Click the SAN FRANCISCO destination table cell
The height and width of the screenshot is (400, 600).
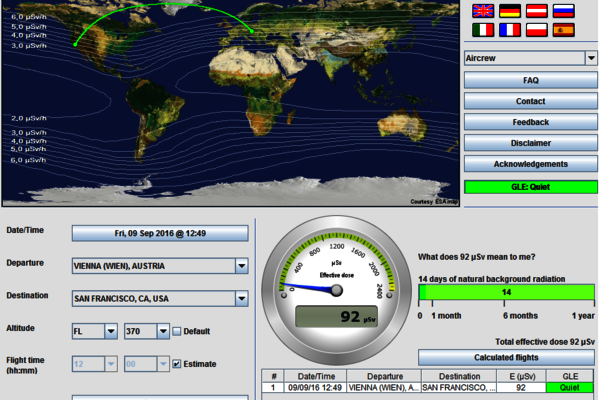coord(459,388)
